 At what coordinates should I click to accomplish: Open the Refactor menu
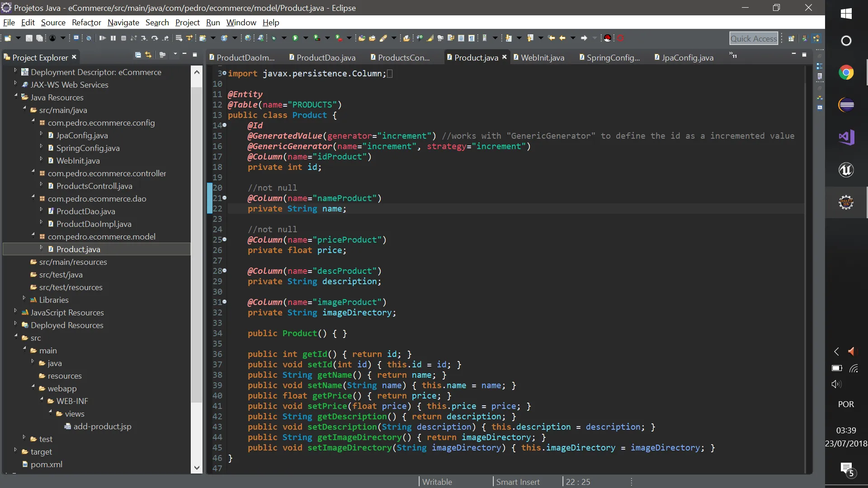pos(86,23)
